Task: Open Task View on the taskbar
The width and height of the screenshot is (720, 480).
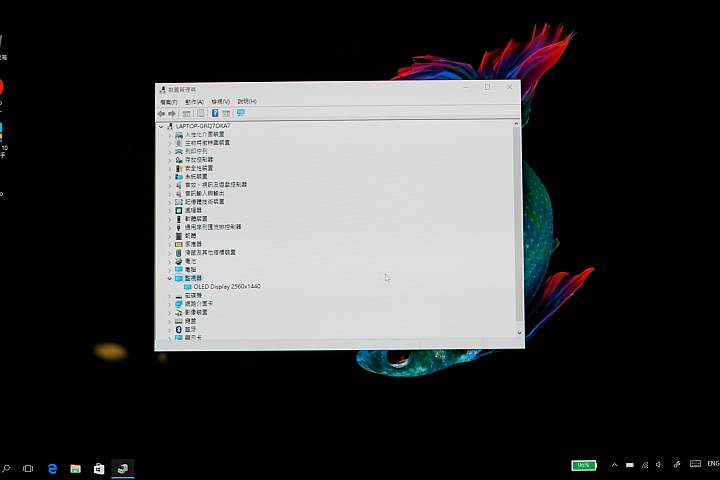Action: [28, 469]
